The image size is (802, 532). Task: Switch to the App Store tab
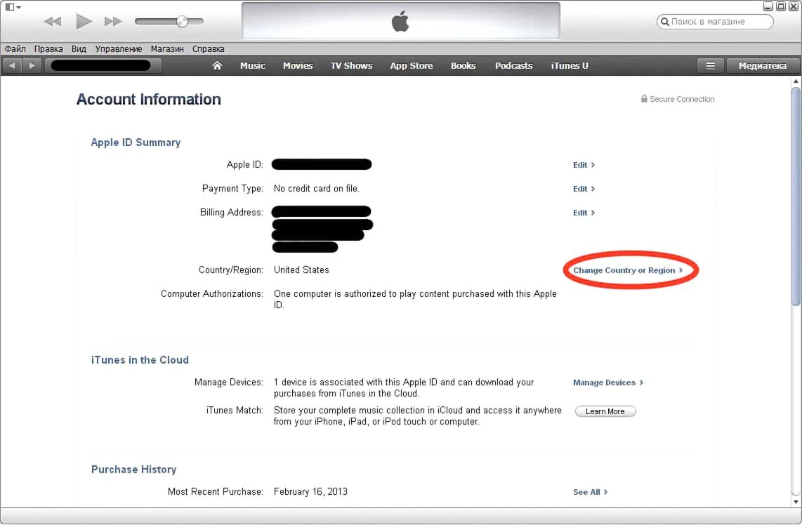[412, 66]
